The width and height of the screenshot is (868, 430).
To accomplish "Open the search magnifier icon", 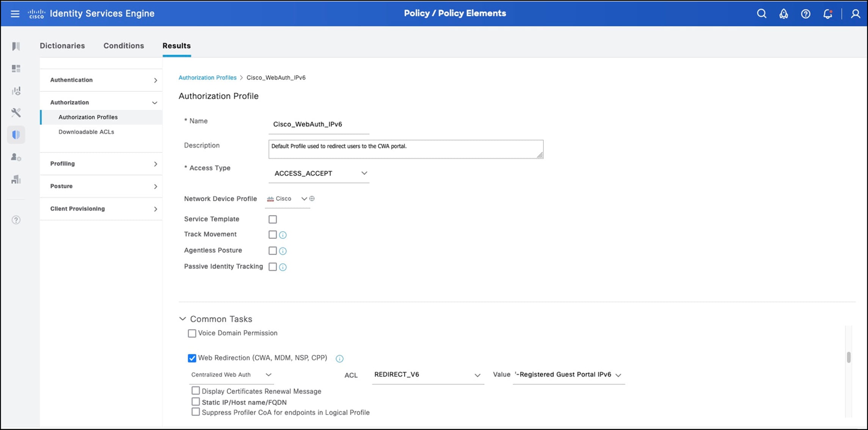I will pos(761,14).
